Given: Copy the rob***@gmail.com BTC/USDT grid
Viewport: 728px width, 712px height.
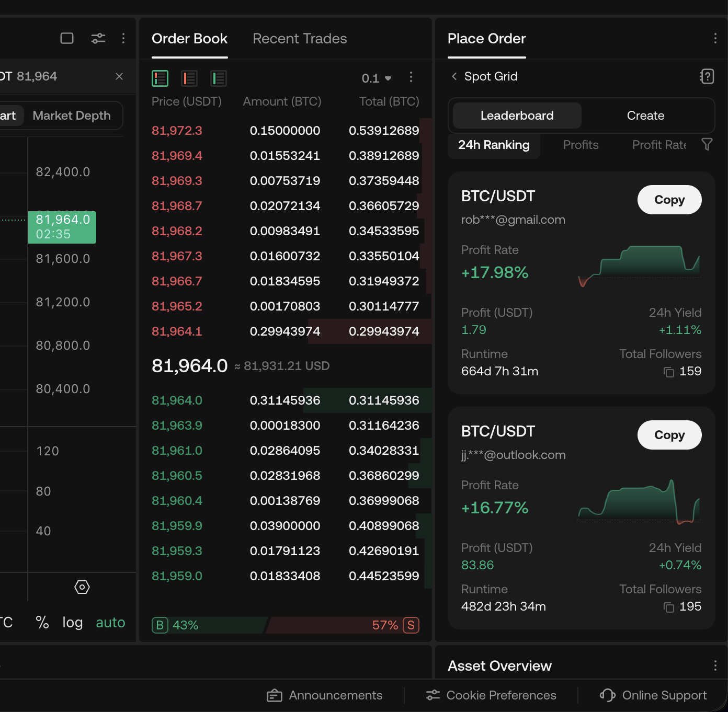Looking at the screenshot, I should 669,200.
